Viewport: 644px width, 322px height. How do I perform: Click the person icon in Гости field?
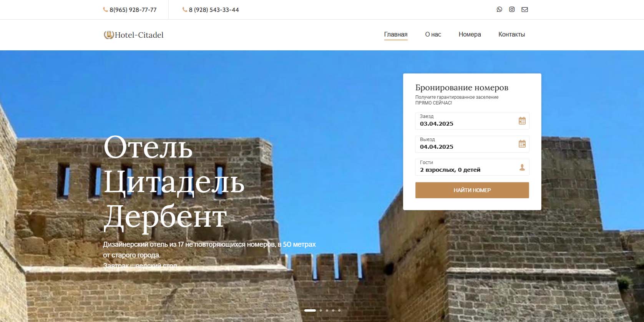click(x=522, y=167)
